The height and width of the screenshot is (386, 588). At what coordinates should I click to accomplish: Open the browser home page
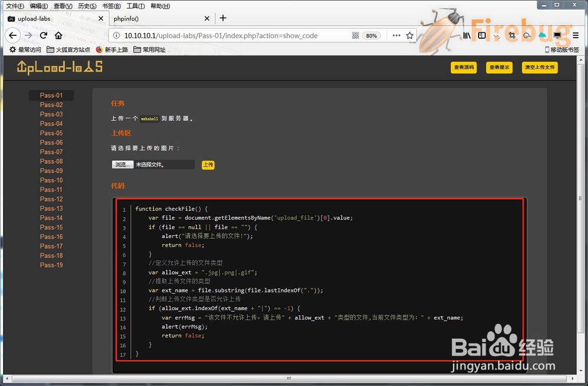pos(58,36)
